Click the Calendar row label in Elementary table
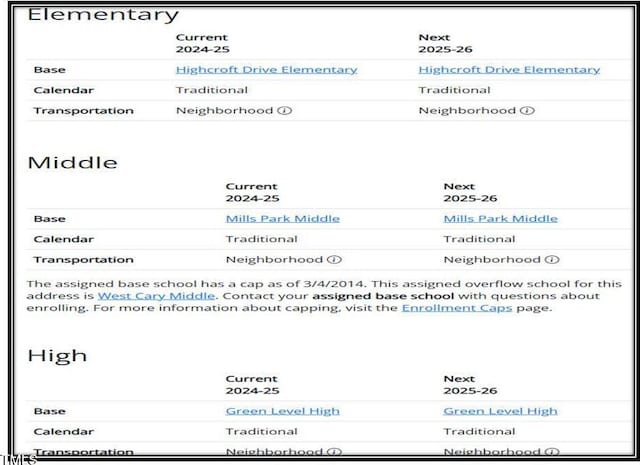Image resolution: width=640 pixels, height=465 pixels. point(64,90)
